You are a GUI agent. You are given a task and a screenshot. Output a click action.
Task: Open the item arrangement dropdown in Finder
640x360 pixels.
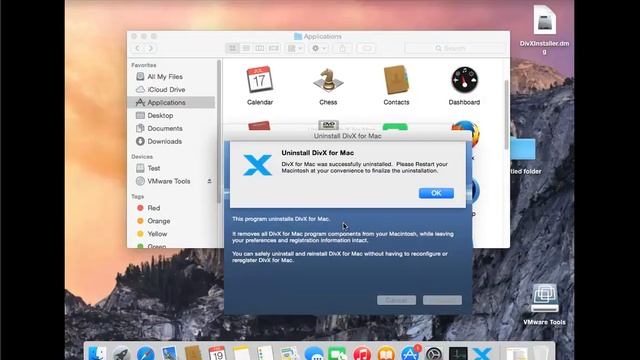pyautogui.click(x=295, y=48)
